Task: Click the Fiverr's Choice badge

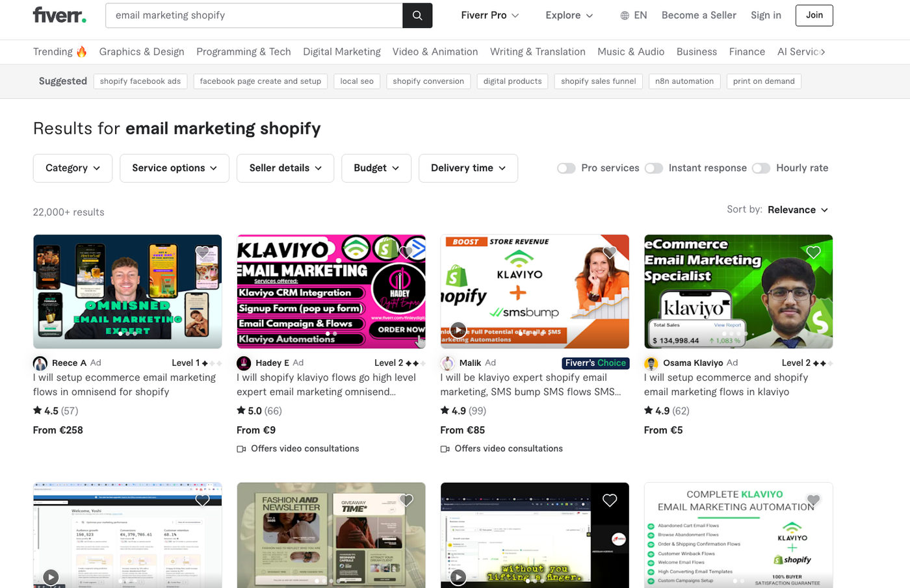Action: 595,363
